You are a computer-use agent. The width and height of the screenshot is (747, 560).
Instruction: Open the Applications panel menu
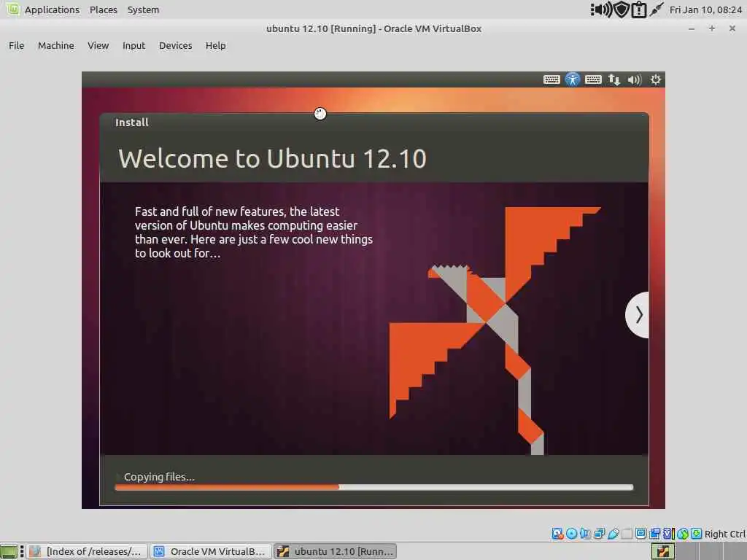pyautogui.click(x=52, y=9)
